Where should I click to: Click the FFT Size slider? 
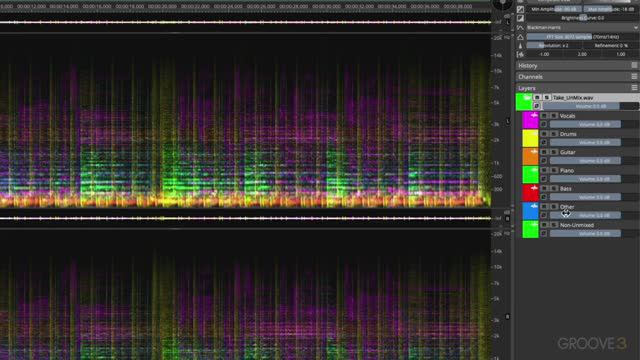coord(582,37)
